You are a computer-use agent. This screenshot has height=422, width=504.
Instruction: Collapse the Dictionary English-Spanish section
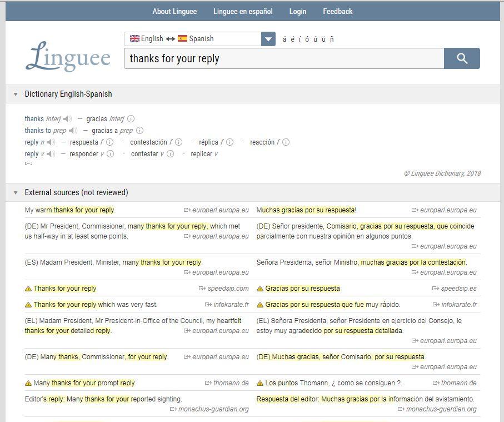[x=16, y=95]
